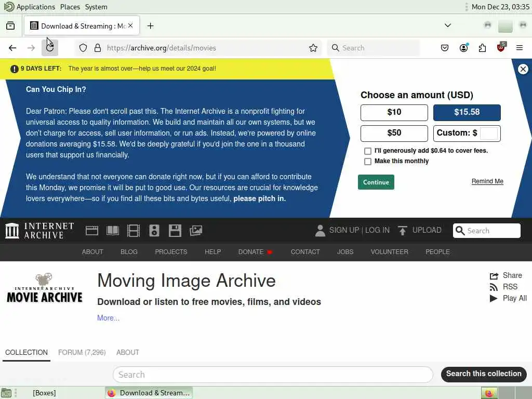The width and height of the screenshot is (532, 399).
Task: Open the HELP navbar link
Action: point(212,252)
